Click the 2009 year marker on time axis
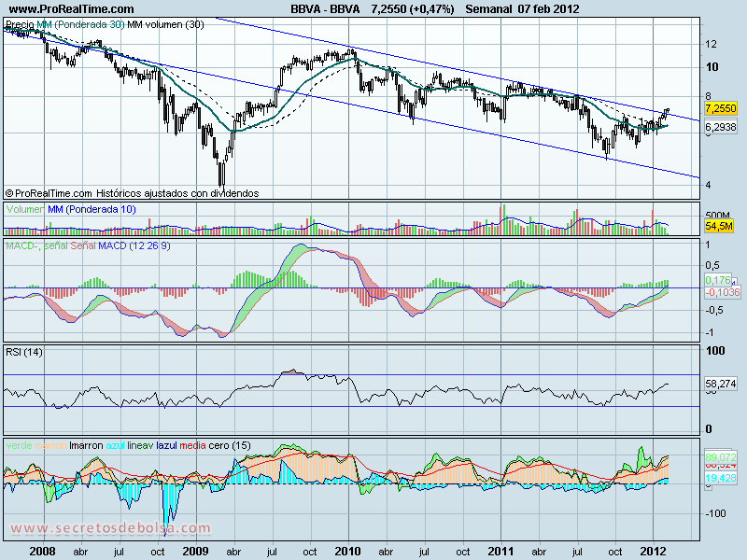 click(195, 552)
